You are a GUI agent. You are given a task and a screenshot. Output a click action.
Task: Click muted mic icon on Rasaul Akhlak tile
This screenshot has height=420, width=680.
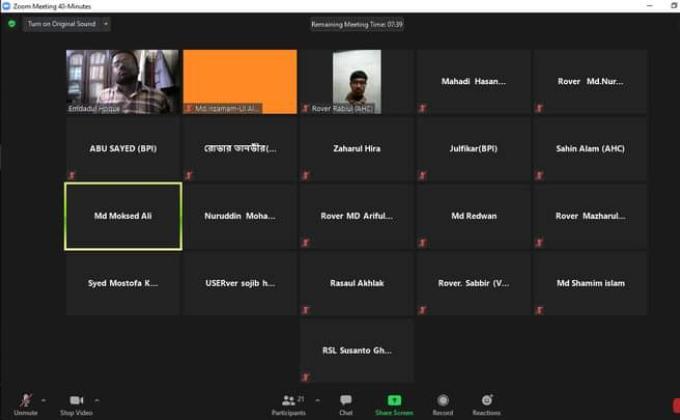click(x=306, y=310)
